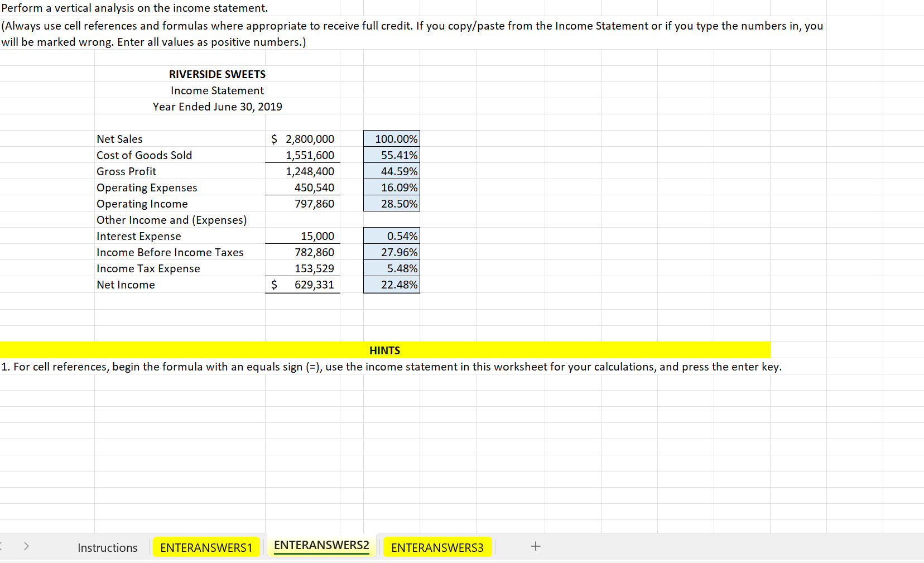Click the RIVERSIDE SWEETS title
Image resolution: width=924 pixels, height=563 pixels.
pos(217,74)
